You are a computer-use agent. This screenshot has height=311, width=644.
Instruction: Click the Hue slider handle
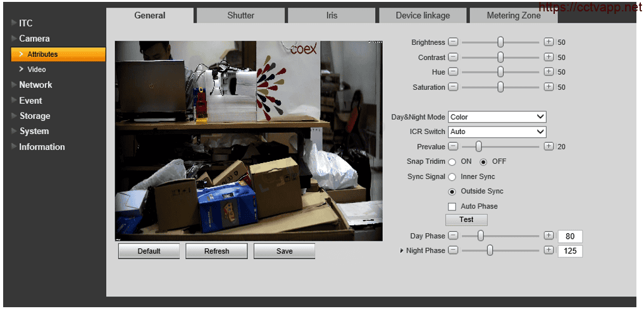point(500,73)
